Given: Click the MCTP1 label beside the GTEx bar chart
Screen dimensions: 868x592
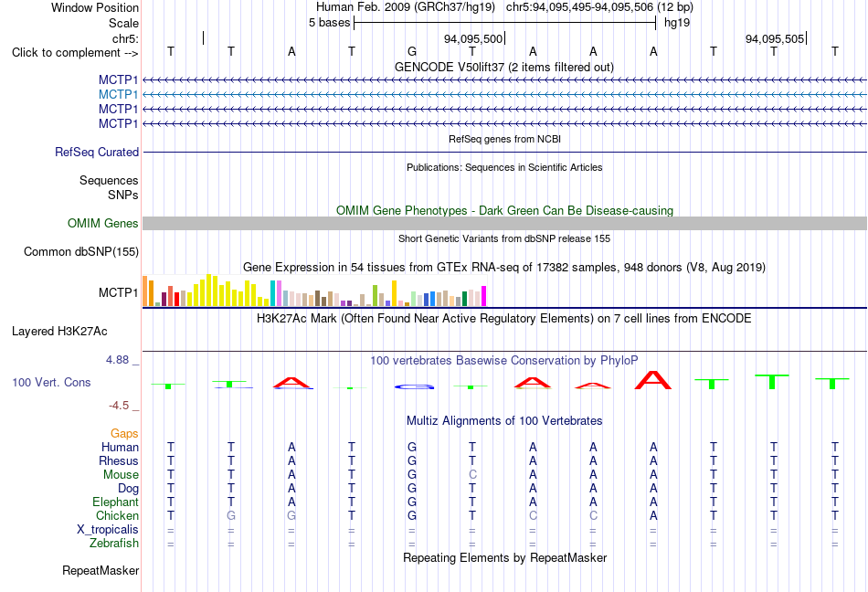Looking at the screenshot, I should 118,292.
